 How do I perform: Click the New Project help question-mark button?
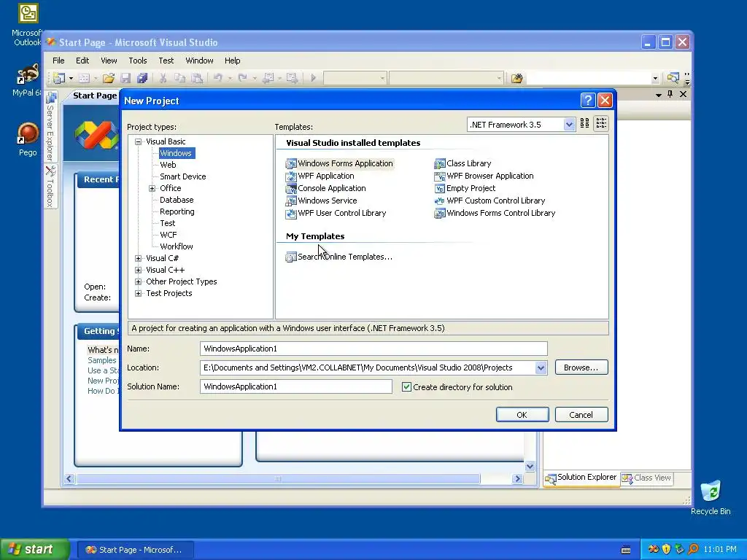pyautogui.click(x=588, y=100)
